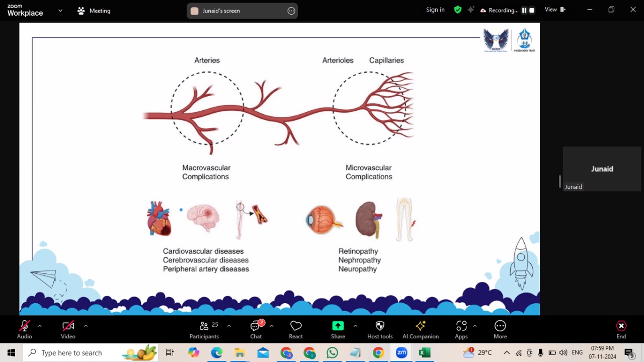The width and height of the screenshot is (644, 362).
Task: Open the Participants panel
Action: coord(204,330)
